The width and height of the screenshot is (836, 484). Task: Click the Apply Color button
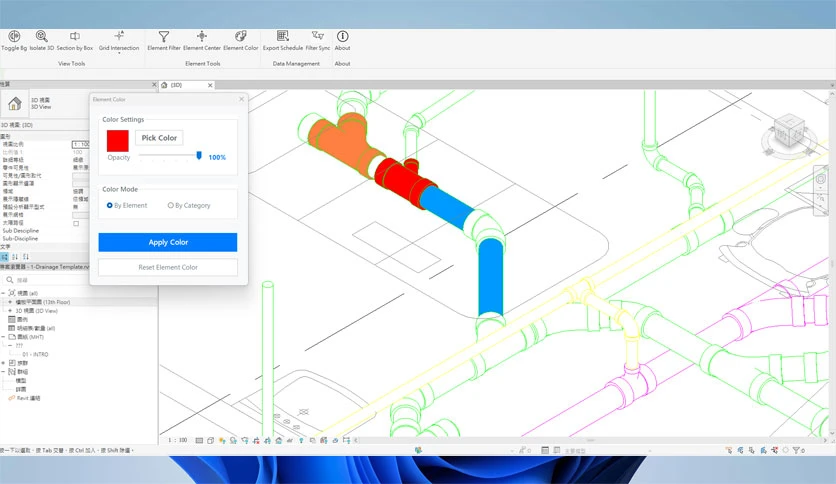(168, 242)
